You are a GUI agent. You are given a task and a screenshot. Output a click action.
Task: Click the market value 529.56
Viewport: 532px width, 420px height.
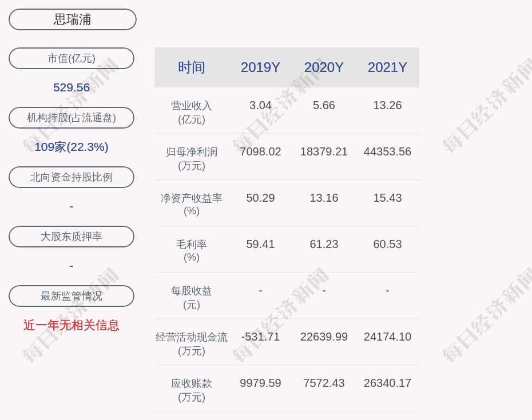(x=72, y=87)
